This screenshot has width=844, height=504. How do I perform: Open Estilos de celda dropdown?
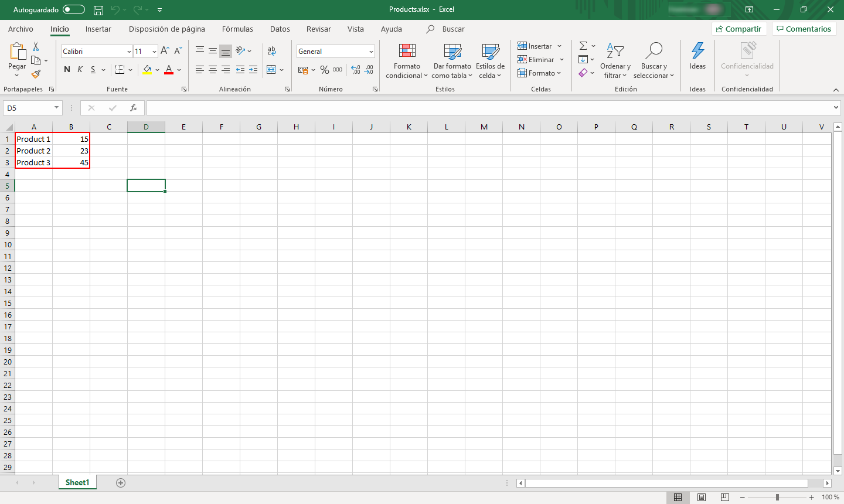(490, 61)
